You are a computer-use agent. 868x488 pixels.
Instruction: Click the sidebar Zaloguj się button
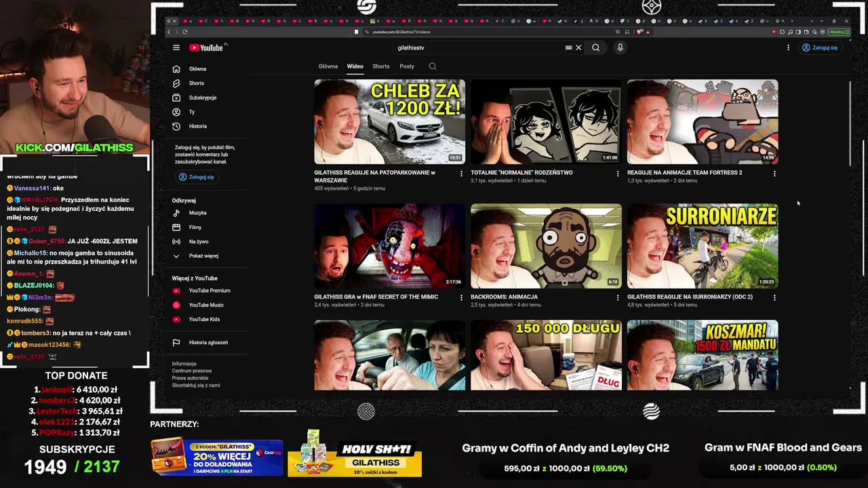196,177
